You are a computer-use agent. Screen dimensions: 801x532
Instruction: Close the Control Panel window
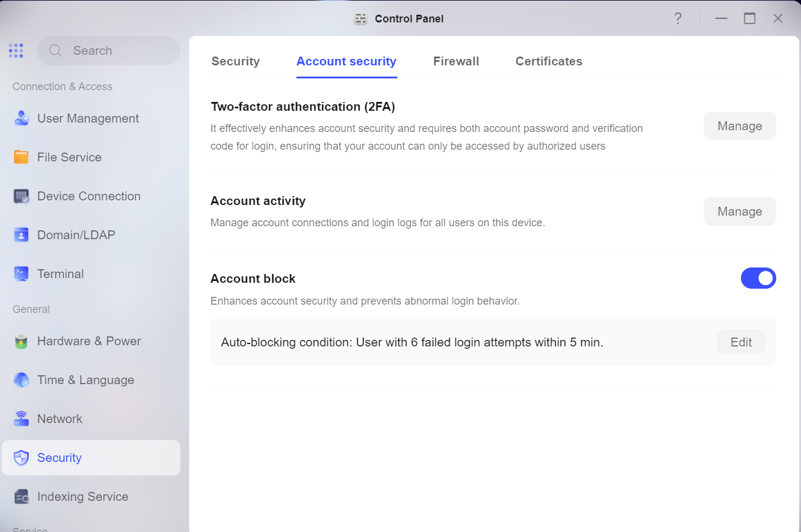pos(778,18)
